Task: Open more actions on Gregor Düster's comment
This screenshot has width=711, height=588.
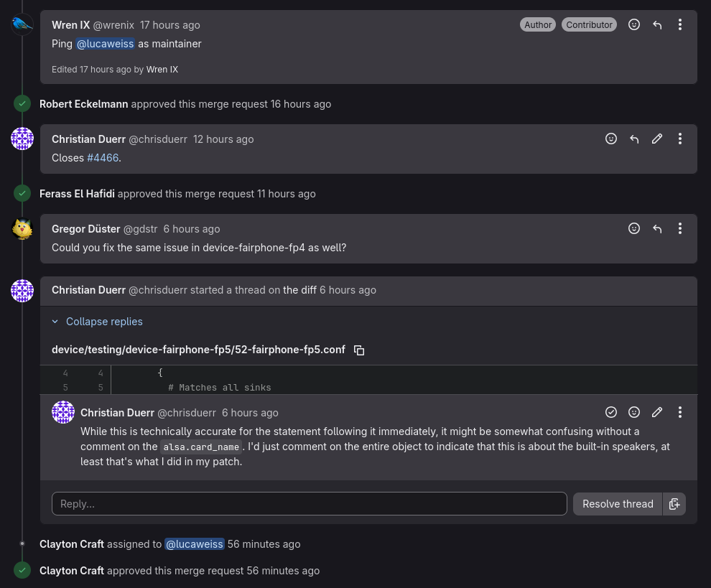Action: (680, 228)
